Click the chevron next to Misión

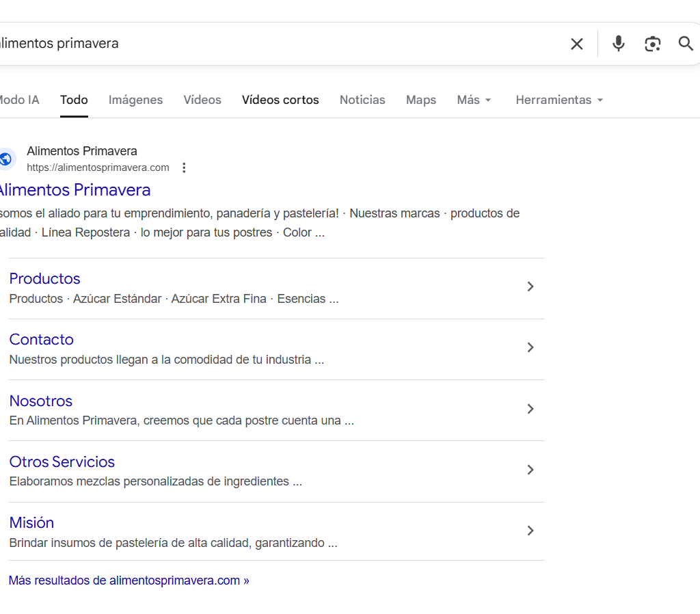point(530,531)
